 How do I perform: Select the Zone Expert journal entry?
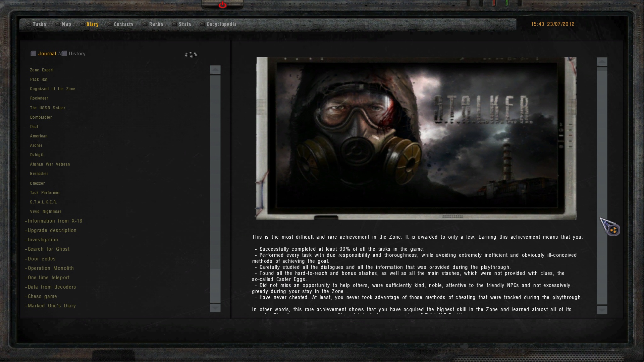(42, 70)
